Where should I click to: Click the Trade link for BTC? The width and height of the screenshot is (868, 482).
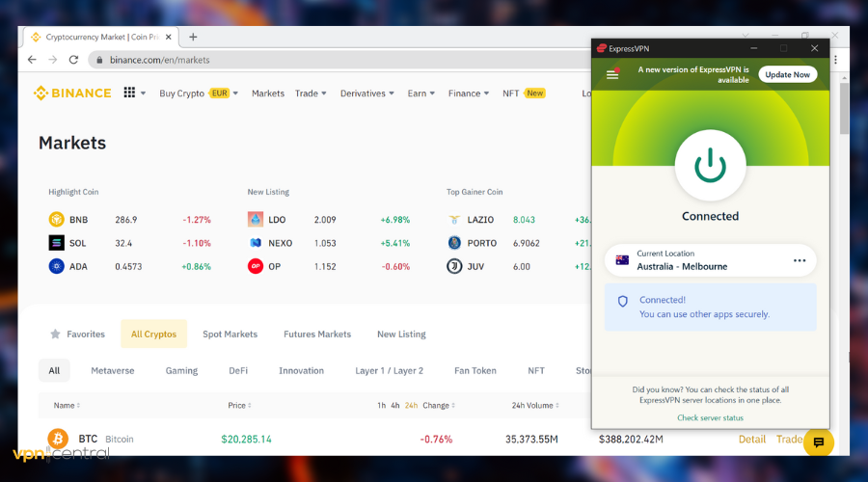click(789, 440)
